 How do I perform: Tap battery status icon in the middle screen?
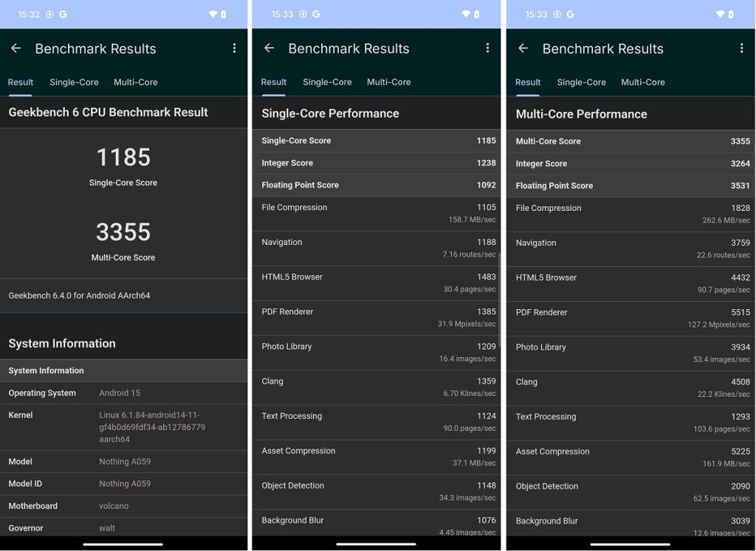tap(477, 15)
